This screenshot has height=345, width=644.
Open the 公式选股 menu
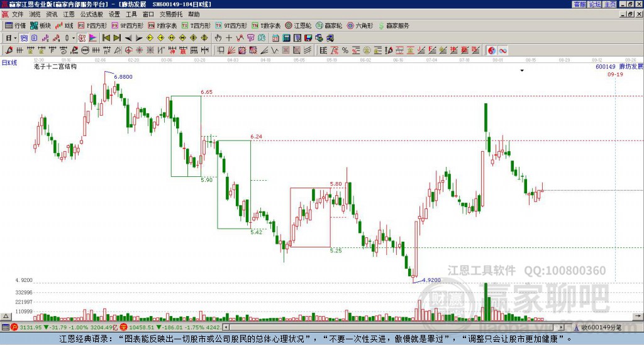pyautogui.click(x=92, y=14)
